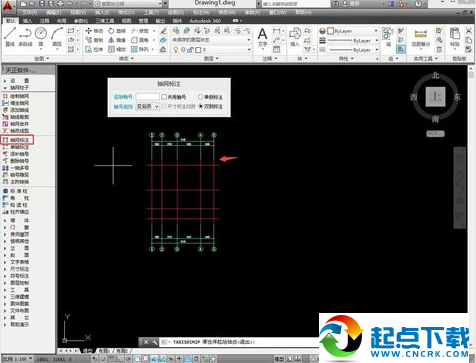Expand the 修改 panel title flyout
The height and width of the screenshot is (363, 476).
pos(126,59)
